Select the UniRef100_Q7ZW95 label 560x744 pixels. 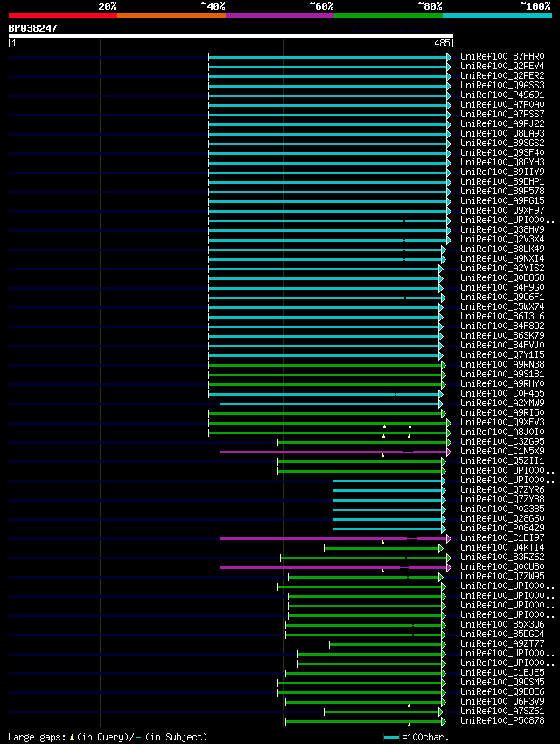502,576
